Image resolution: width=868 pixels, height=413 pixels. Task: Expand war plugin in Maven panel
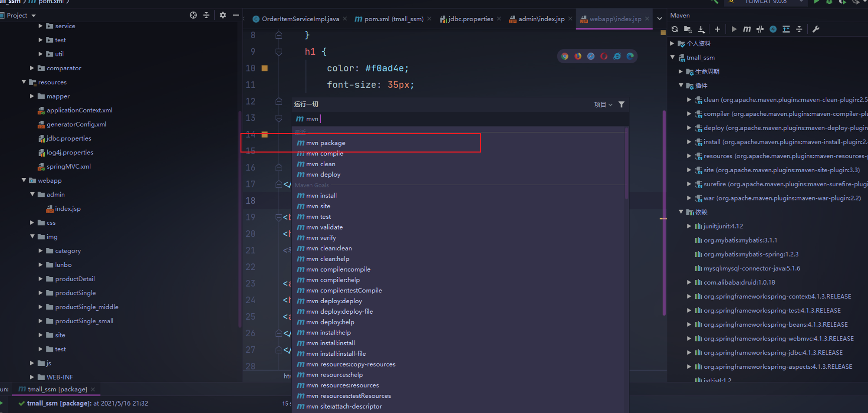[x=689, y=198]
